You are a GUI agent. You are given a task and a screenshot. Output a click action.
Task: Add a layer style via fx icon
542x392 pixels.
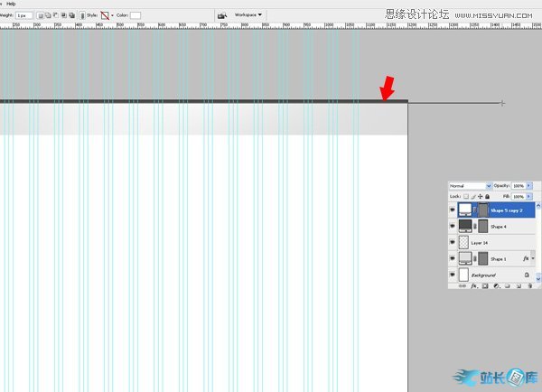(473, 285)
